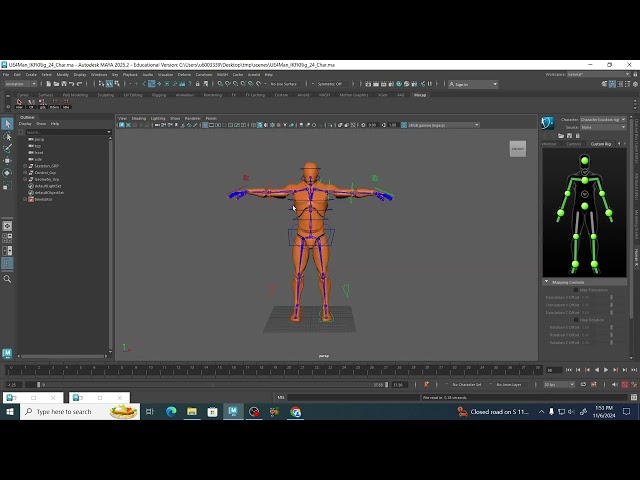Open the No Character Set dropdown
The height and width of the screenshot is (480, 640).
coord(469,384)
